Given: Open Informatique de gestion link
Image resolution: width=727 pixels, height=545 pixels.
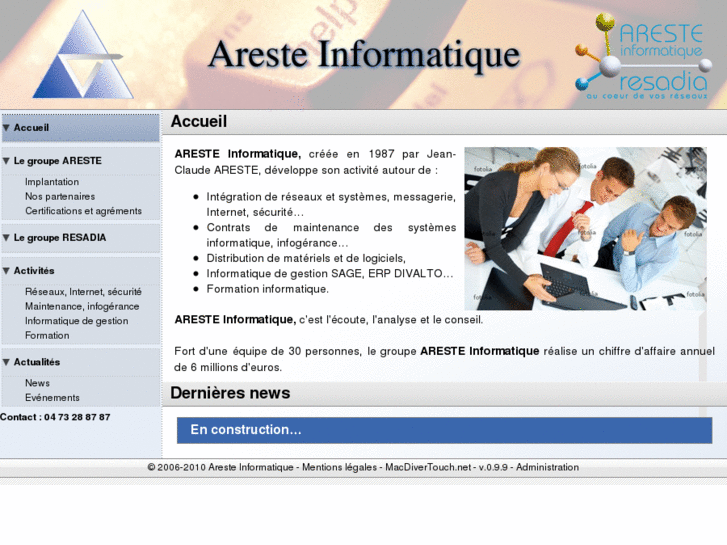Looking at the screenshot, I should [x=77, y=321].
